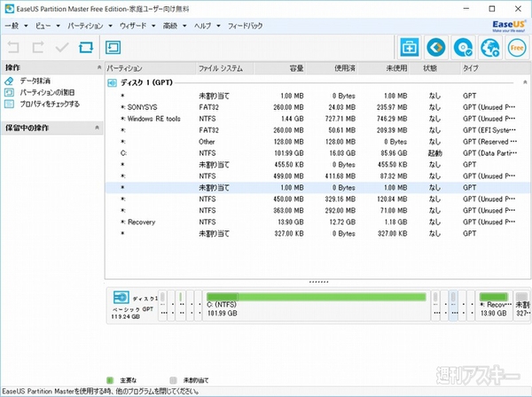Open the first-aid kit toolbox icon
Image resolution: width=532 pixels, height=397 pixels.
tap(410, 48)
